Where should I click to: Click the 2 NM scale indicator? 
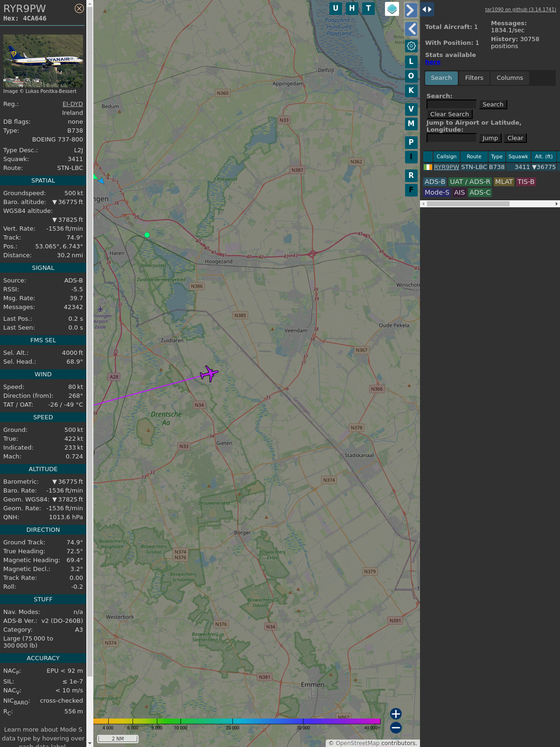(x=118, y=739)
